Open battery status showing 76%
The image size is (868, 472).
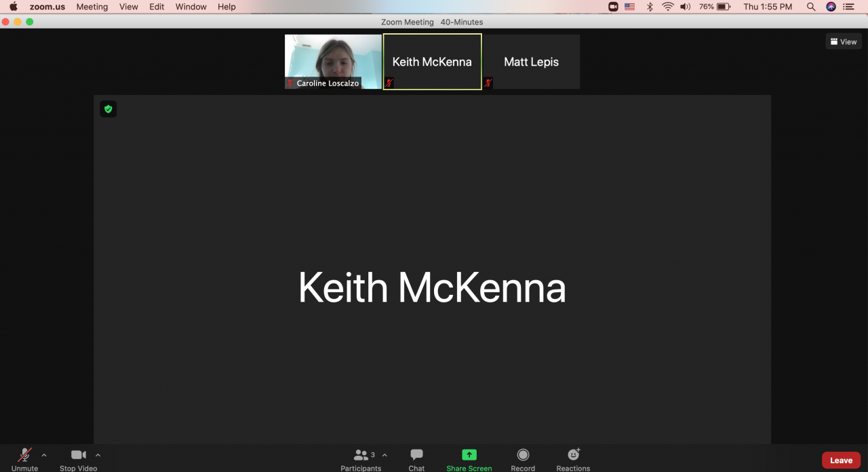tap(715, 7)
